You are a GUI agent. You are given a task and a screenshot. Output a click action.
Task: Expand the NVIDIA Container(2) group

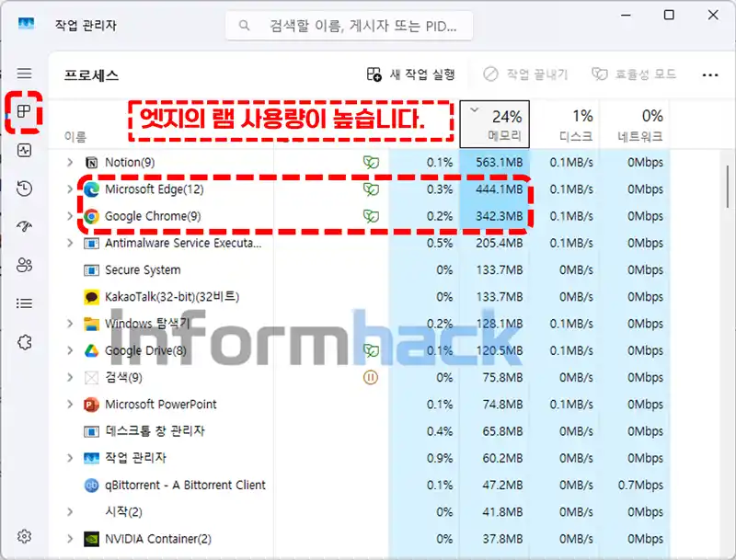coord(70,539)
